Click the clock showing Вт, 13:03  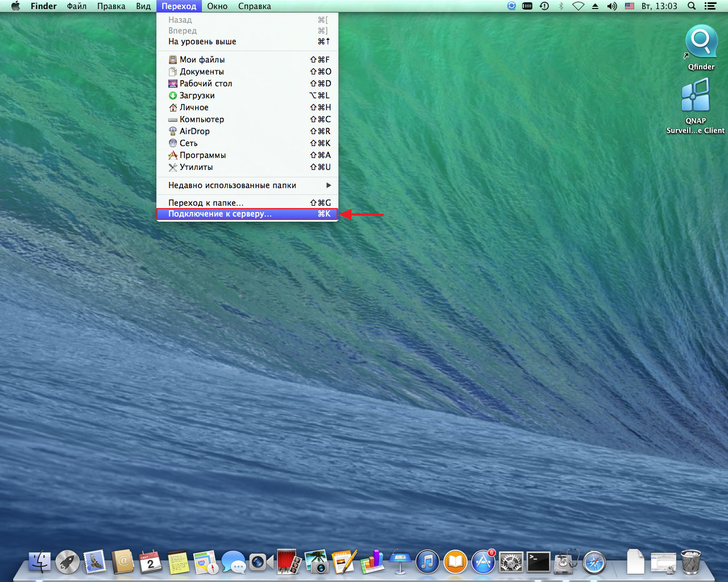[659, 6]
